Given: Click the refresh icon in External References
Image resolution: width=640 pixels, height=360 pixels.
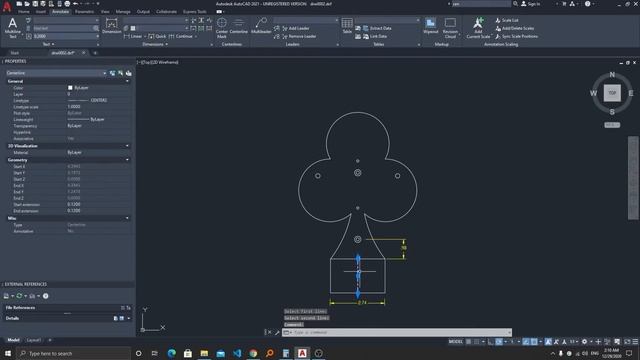Looking at the screenshot, I should pos(19,296).
